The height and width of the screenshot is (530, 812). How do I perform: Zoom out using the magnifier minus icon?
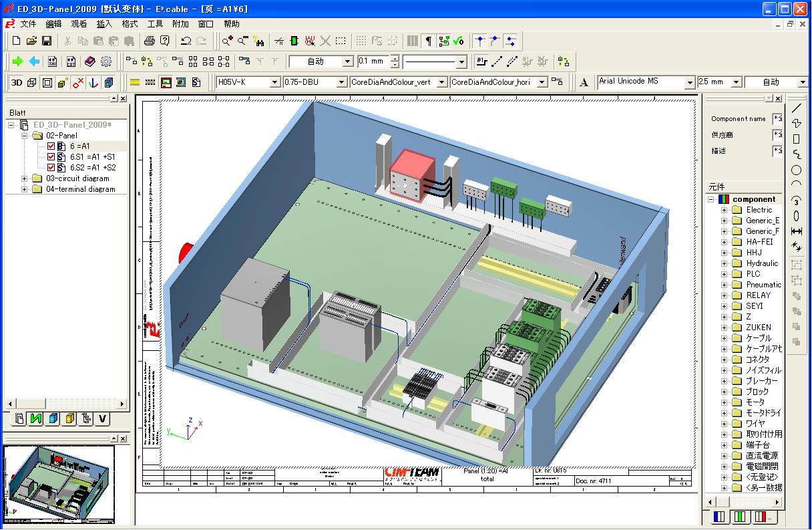[243, 41]
